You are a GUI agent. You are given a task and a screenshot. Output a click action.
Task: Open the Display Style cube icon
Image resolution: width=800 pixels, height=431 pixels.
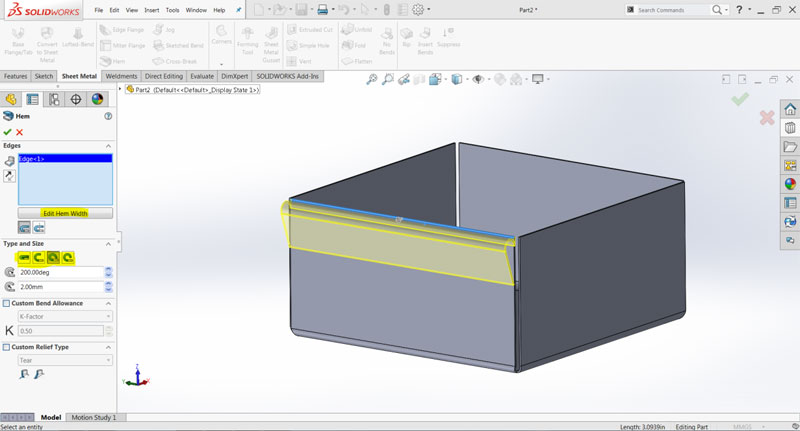pyautogui.click(x=457, y=79)
